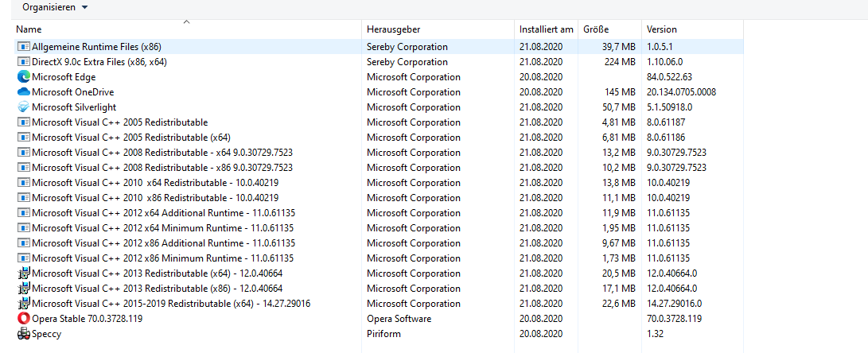This screenshot has height=353, width=868.
Task: Sort by the Installiert am column
Action: point(546,29)
